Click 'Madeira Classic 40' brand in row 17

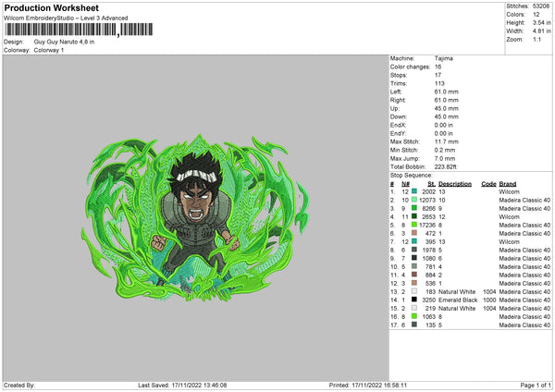click(x=524, y=325)
